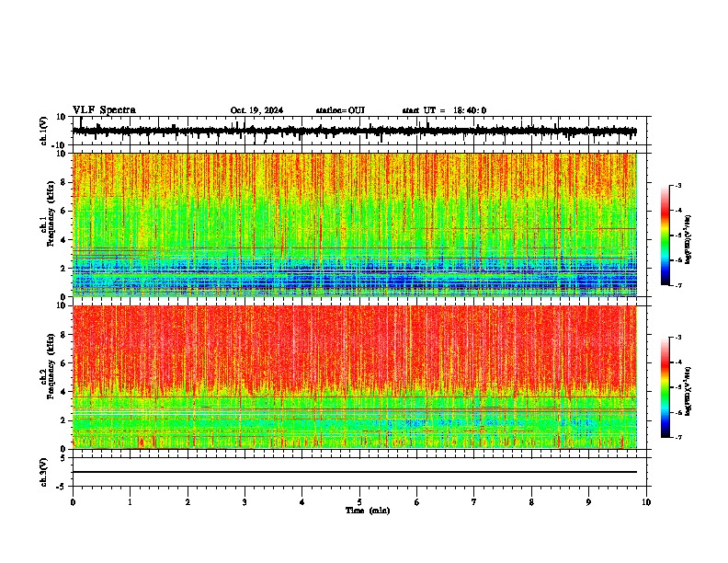Click the "5" tick on ch.3(V) axis
The image size is (728, 563).
tap(63, 457)
